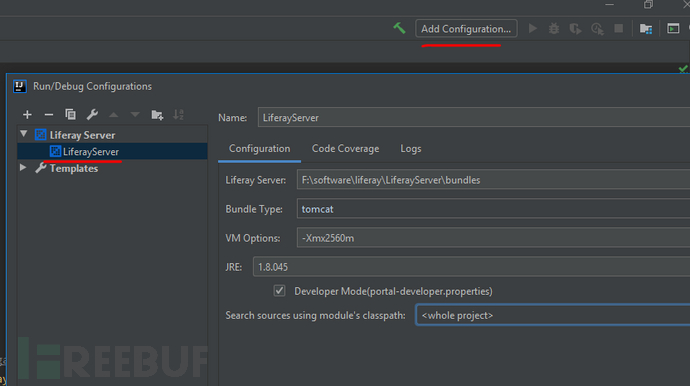Click the restore window button
Image resolution: width=690 pixels, height=386 pixels.
pyautogui.click(x=648, y=4)
